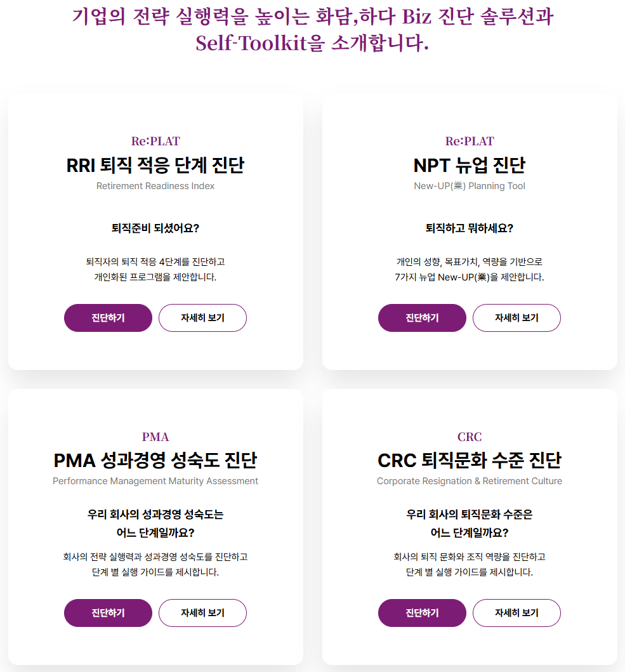Click the Re:PLAT label above NPT title
The height and width of the screenshot is (672, 625).
pyautogui.click(x=469, y=141)
